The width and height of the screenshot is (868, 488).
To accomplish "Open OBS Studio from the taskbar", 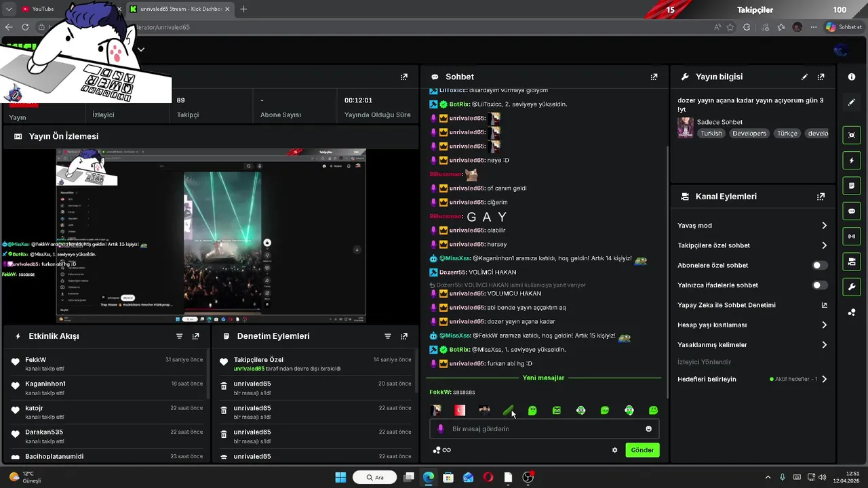I will (x=528, y=477).
